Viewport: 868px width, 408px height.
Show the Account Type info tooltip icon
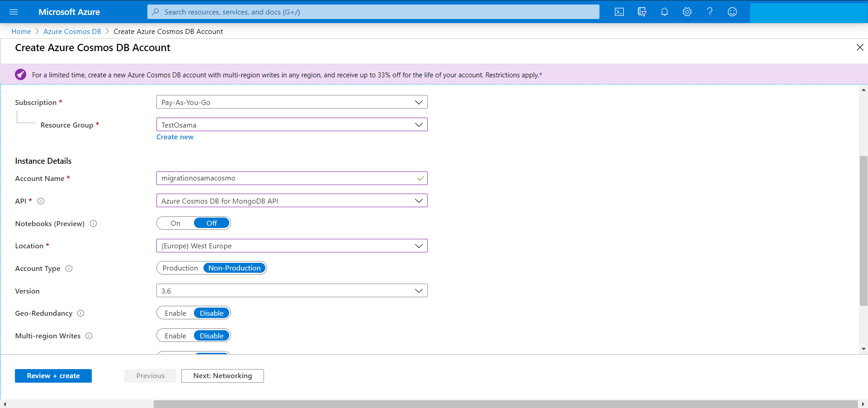pos(69,269)
